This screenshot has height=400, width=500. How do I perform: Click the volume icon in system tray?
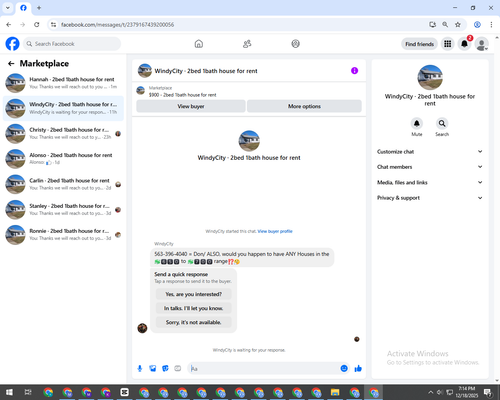pos(440,392)
